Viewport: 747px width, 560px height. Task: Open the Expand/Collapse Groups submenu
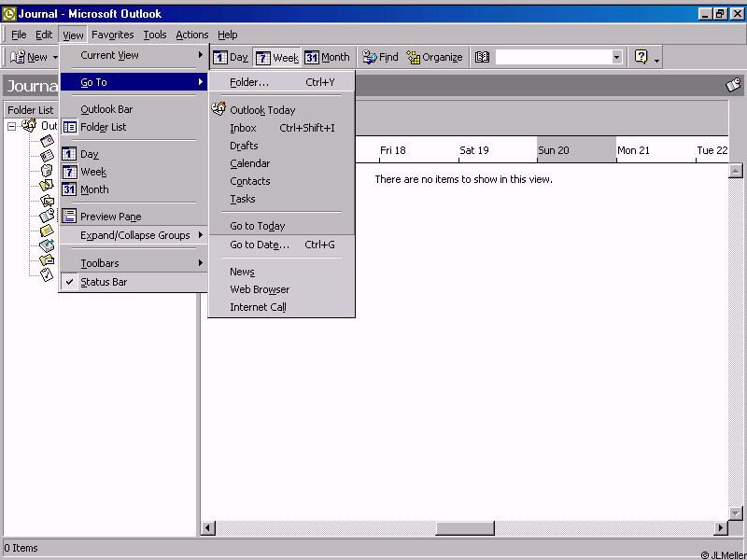(x=134, y=235)
